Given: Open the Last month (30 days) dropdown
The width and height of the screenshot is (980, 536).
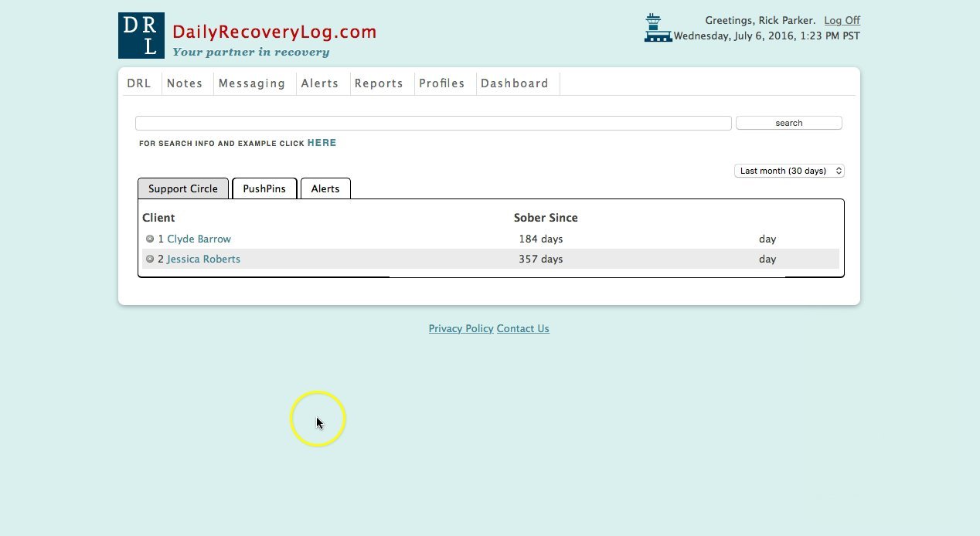Looking at the screenshot, I should point(789,171).
